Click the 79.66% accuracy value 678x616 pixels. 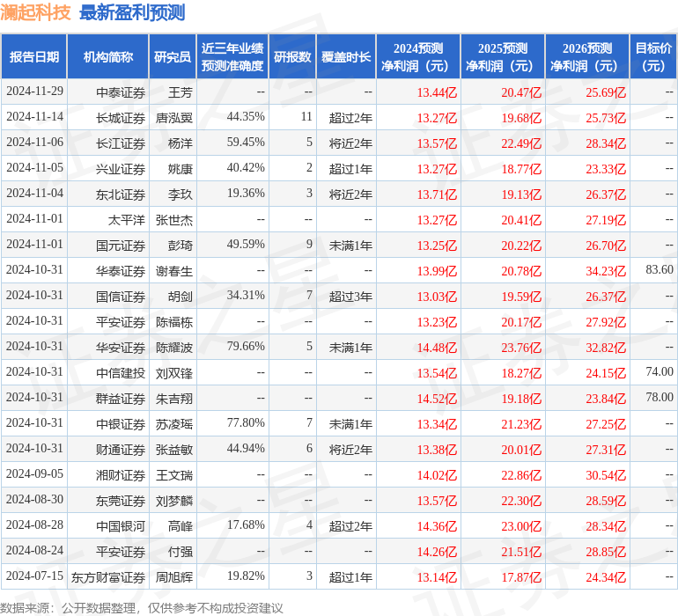tap(246, 347)
